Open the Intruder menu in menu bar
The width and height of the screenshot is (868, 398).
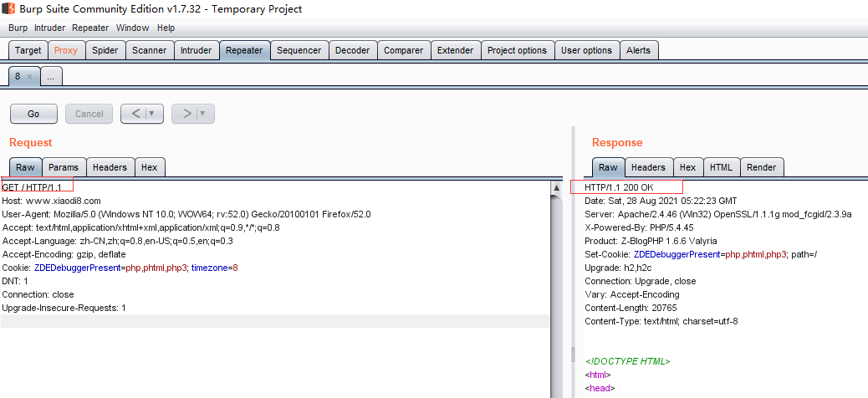tap(50, 28)
